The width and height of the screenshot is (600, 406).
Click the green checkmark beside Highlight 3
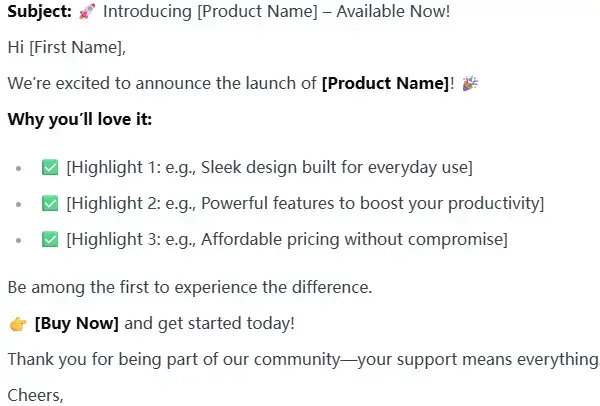50,239
